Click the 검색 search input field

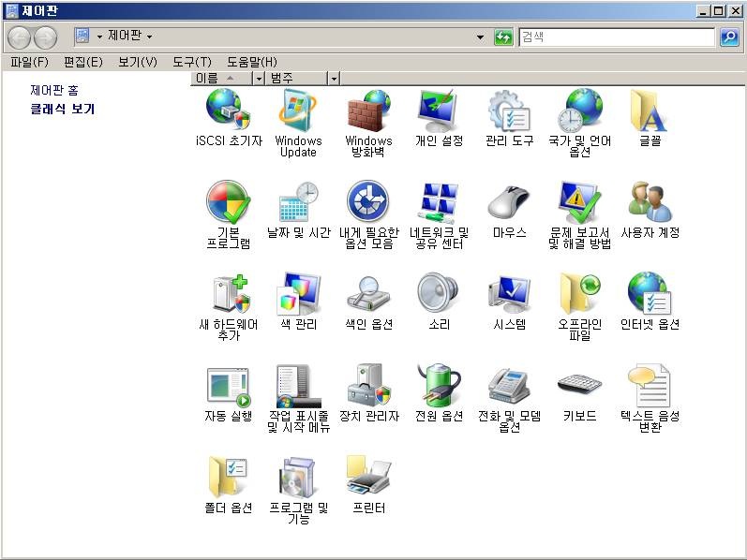(x=618, y=37)
